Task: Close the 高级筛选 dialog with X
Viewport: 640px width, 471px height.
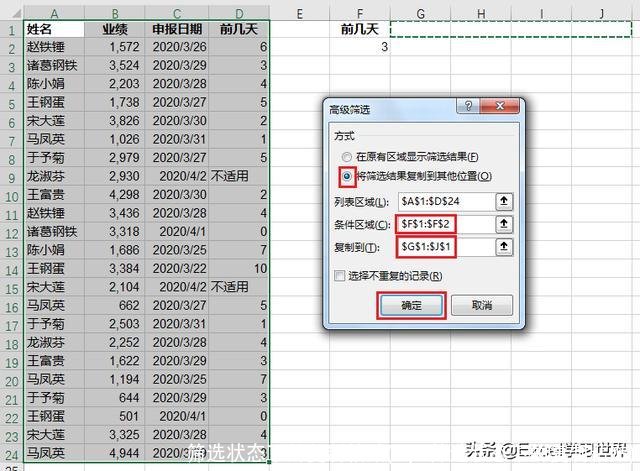Action: (x=500, y=106)
